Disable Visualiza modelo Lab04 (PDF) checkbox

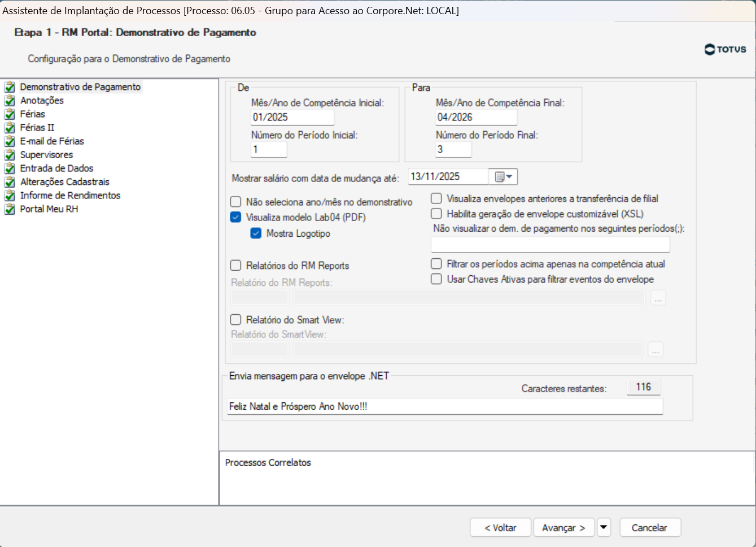(236, 218)
